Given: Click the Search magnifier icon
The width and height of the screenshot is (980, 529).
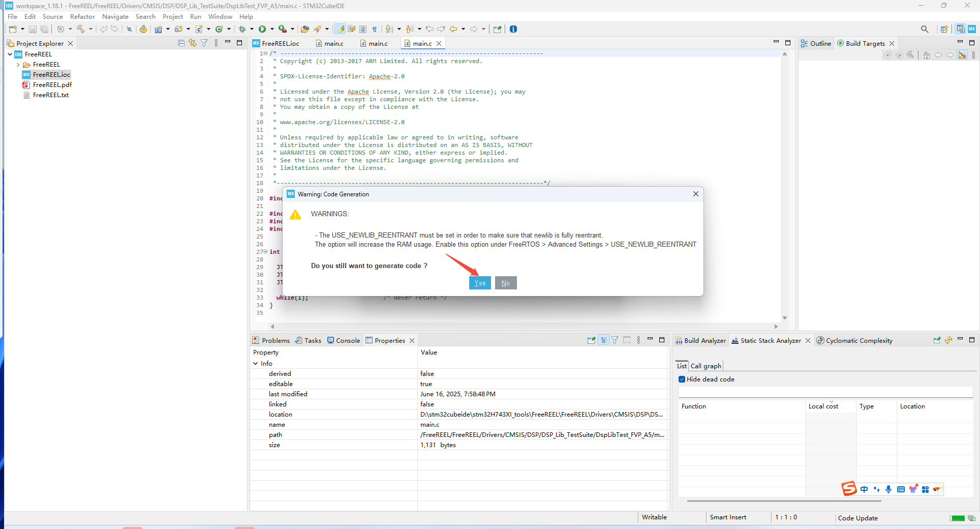Looking at the screenshot, I should click(x=925, y=29).
